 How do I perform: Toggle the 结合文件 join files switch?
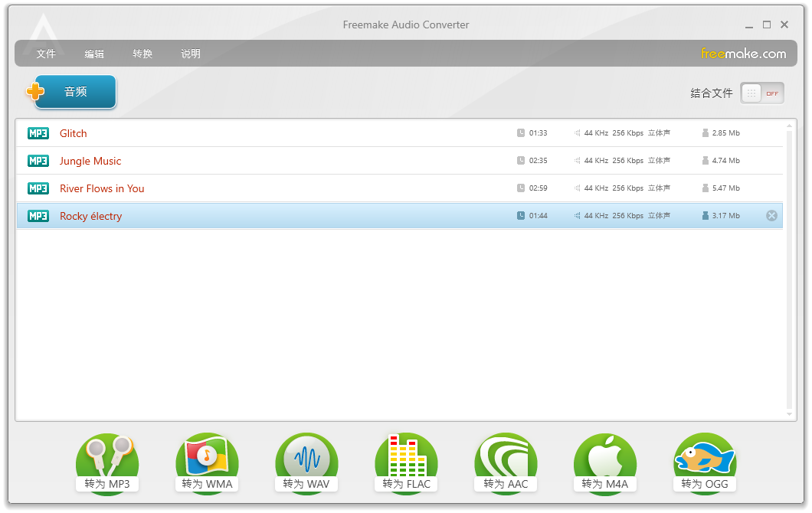click(761, 93)
